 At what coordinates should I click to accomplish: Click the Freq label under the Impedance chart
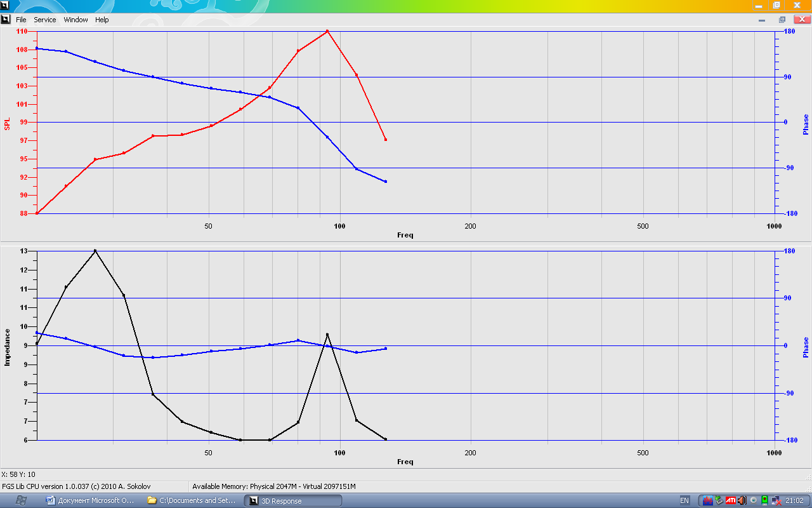click(x=405, y=462)
